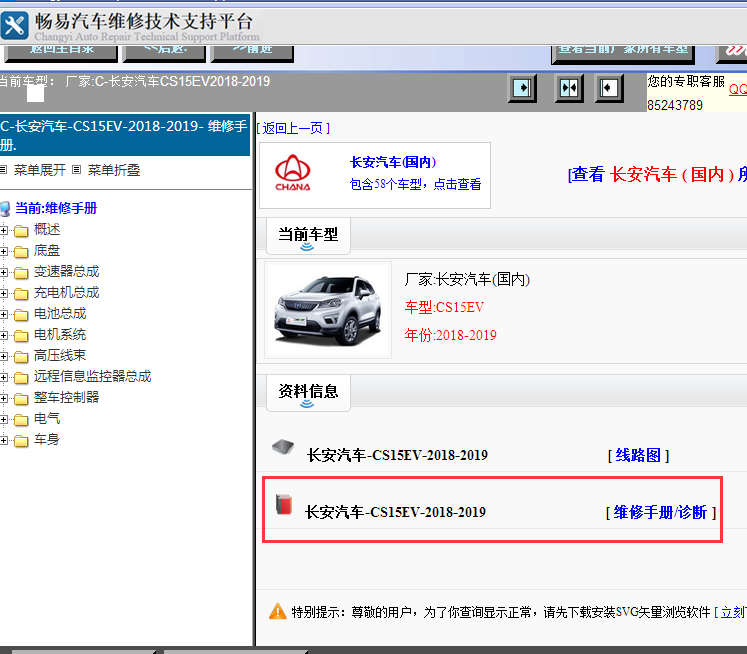Click the blue manual title header in sidebar

coord(125,135)
